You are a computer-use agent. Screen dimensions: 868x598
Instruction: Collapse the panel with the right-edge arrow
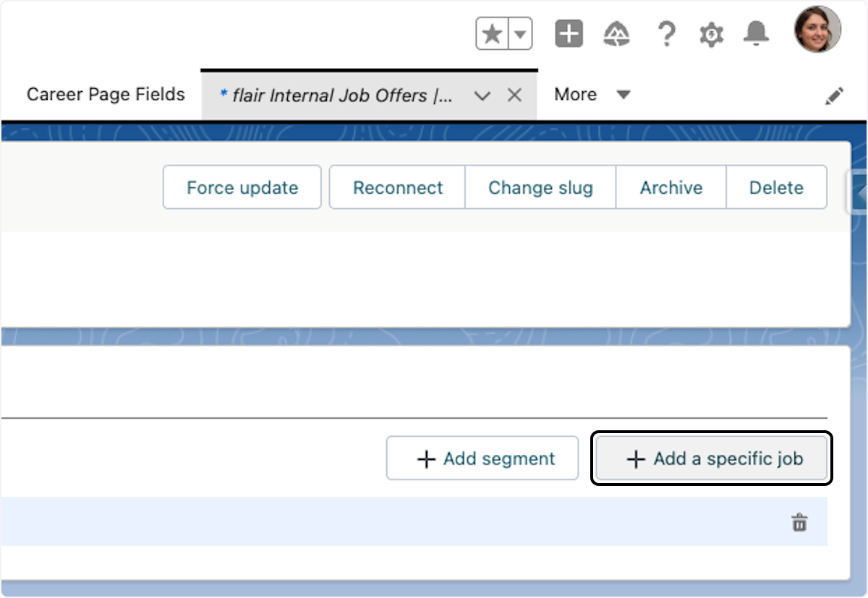tap(859, 193)
